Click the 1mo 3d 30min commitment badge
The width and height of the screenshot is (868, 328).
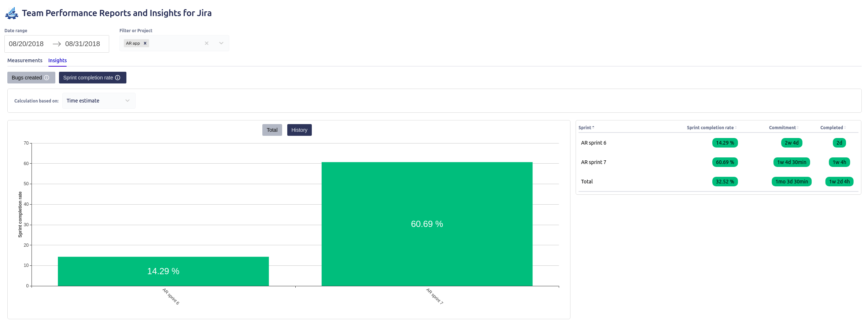tap(792, 182)
